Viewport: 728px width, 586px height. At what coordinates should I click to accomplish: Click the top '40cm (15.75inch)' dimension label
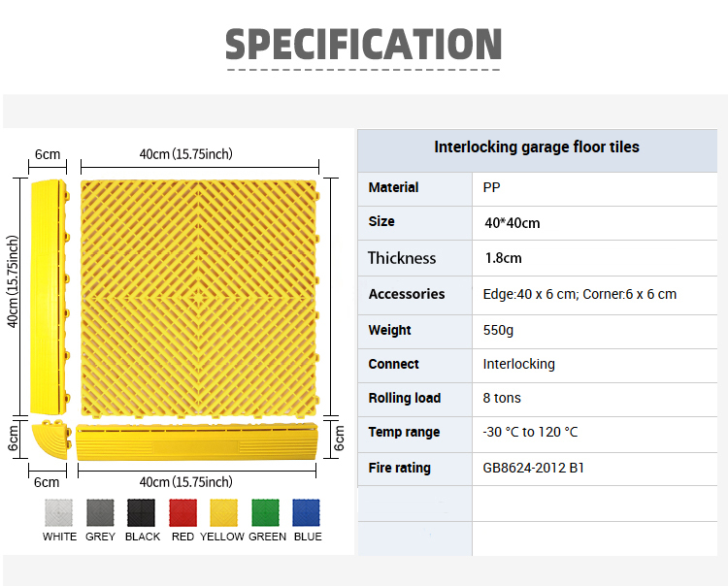point(185,154)
